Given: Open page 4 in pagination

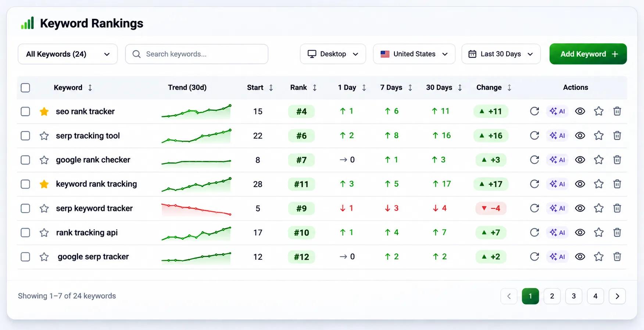Looking at the screenshot, I should point(595,296).
